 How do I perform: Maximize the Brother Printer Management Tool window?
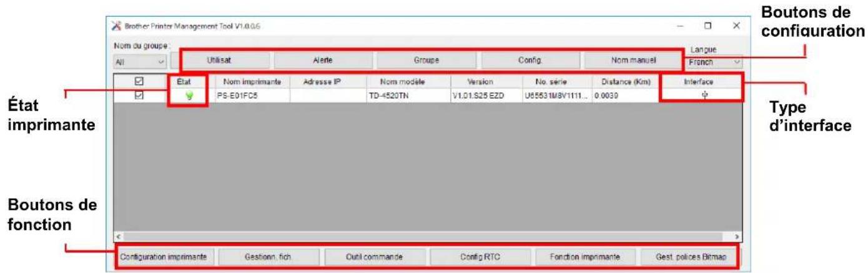[708, 26]
